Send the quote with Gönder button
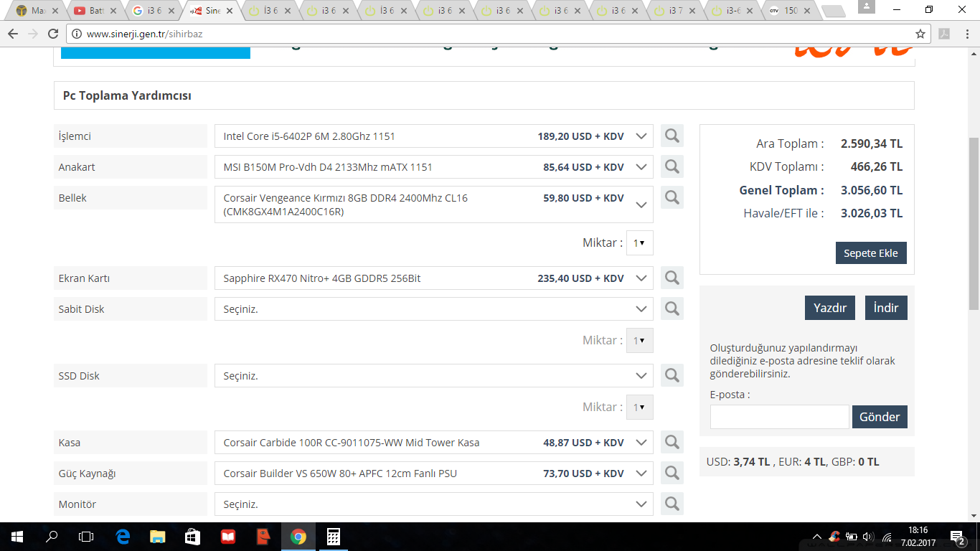 pyautogui.click(x=880, y=417)
